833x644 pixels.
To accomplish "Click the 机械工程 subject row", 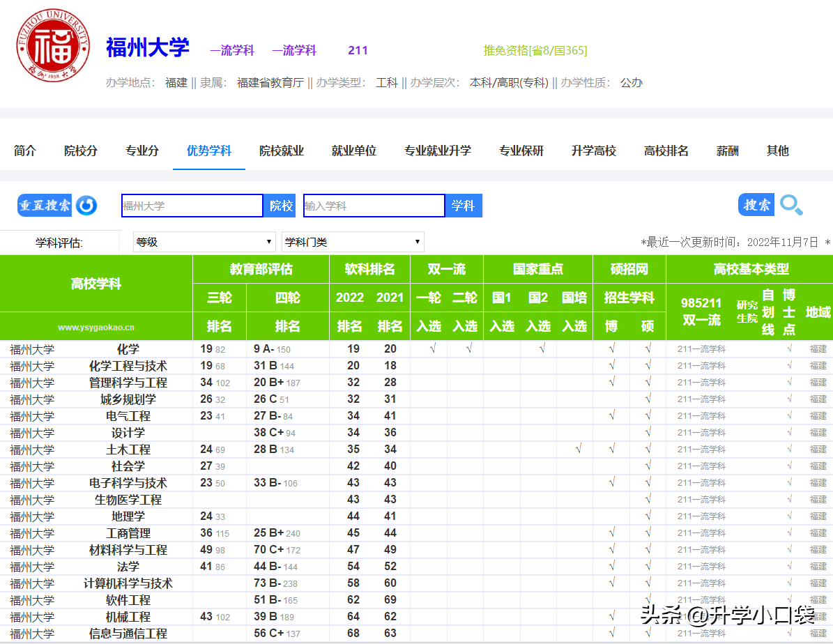I will [417, 617].
